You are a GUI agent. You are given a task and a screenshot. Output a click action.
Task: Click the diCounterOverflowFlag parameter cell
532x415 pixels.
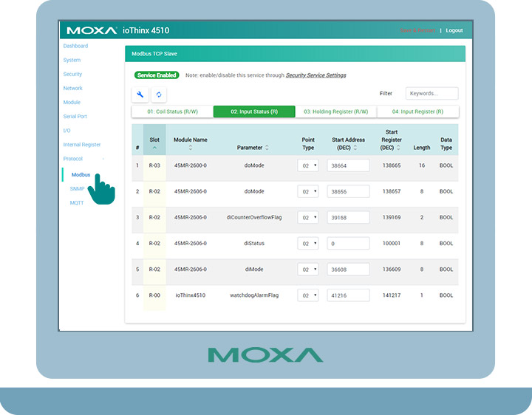tap(254, 217)
